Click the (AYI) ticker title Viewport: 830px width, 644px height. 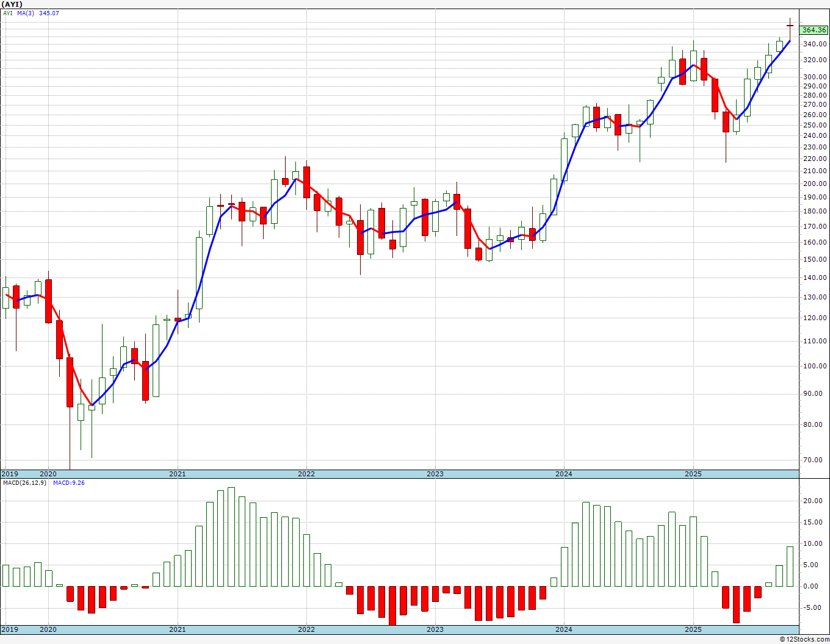tap(12, 4)
